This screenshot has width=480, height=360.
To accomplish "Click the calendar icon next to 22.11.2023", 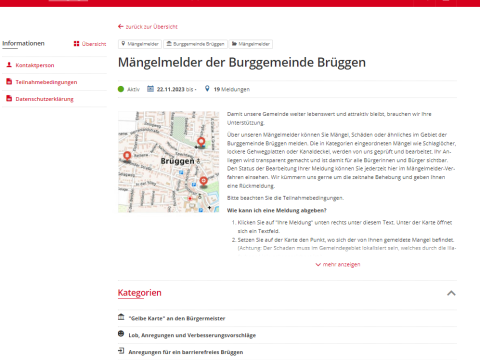I will (151, 89).
